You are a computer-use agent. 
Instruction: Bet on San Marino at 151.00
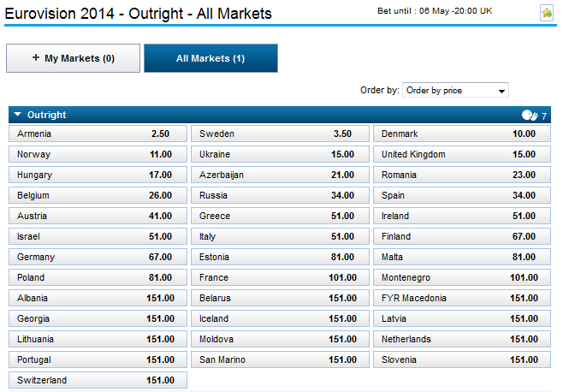click(279, 360)
